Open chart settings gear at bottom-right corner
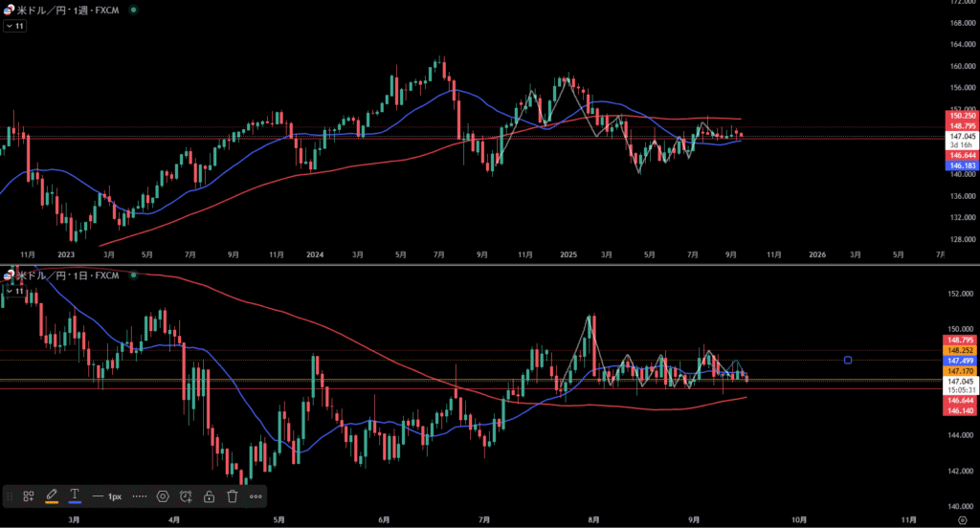980x528 pixels. (x=963, y=520)
